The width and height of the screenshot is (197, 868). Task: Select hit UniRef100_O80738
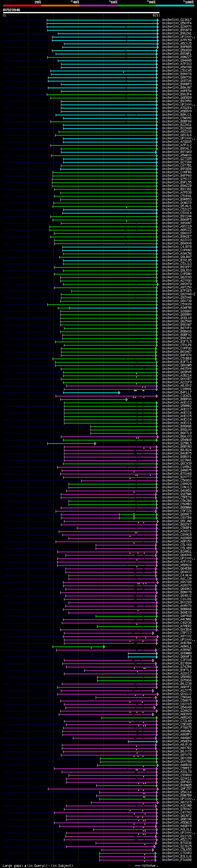point(177,301)
